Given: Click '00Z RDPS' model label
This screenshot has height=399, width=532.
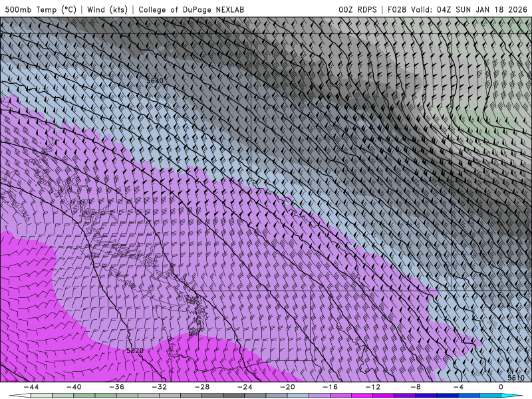Looking at the screenshot, I should point(358,9).
